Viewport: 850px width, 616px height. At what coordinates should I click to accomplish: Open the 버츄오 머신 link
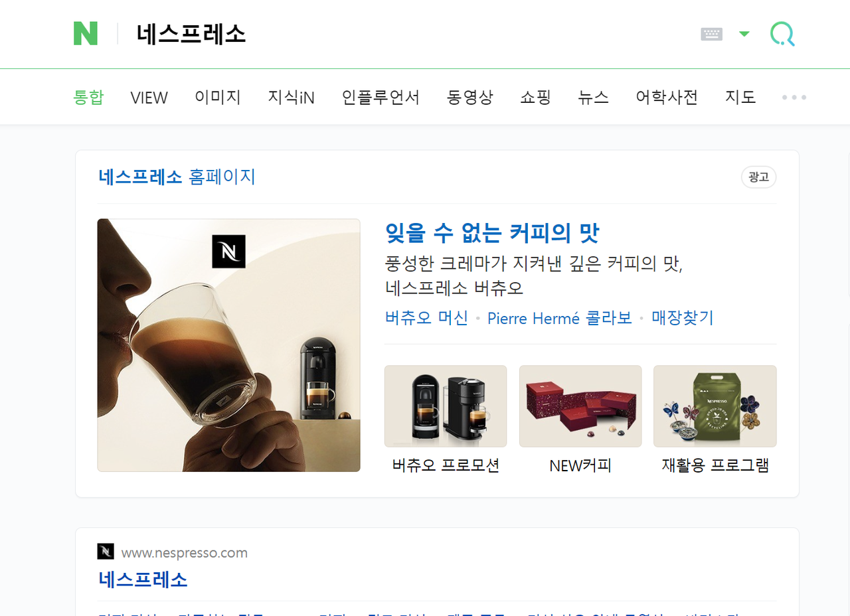tap(426, 318)
